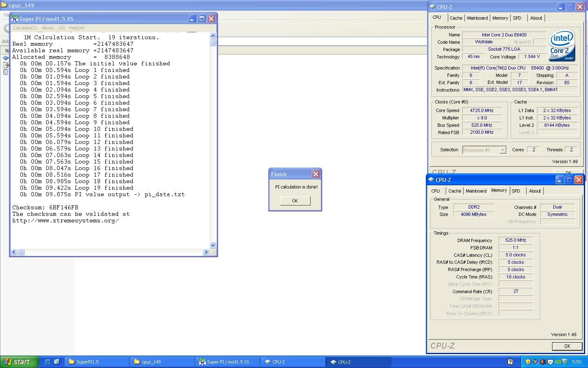Click the Super PI vertical scrollbar down arrow
588x368 pixels.
(x=213, y=245)
